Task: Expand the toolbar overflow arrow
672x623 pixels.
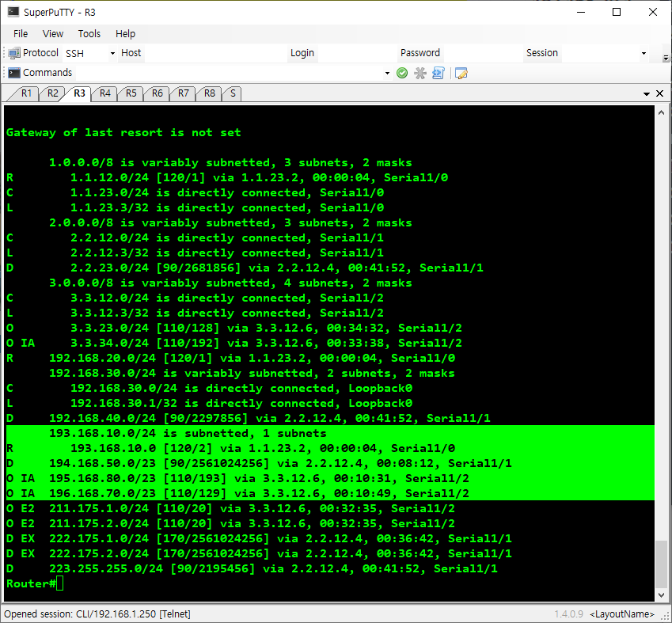Action: point(666,58)
